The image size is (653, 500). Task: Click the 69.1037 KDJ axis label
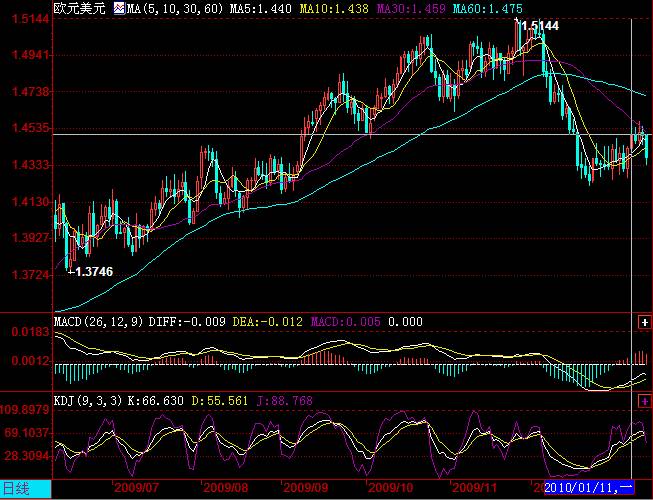coord(28,433)
